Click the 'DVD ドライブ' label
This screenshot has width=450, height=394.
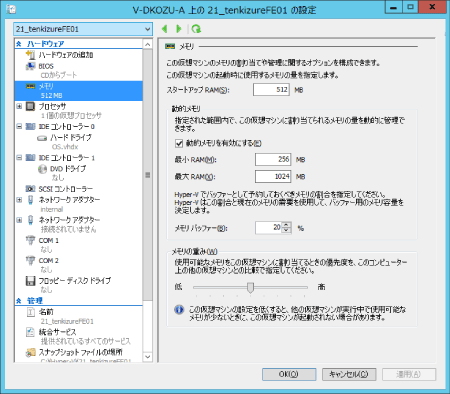[68, 169]
